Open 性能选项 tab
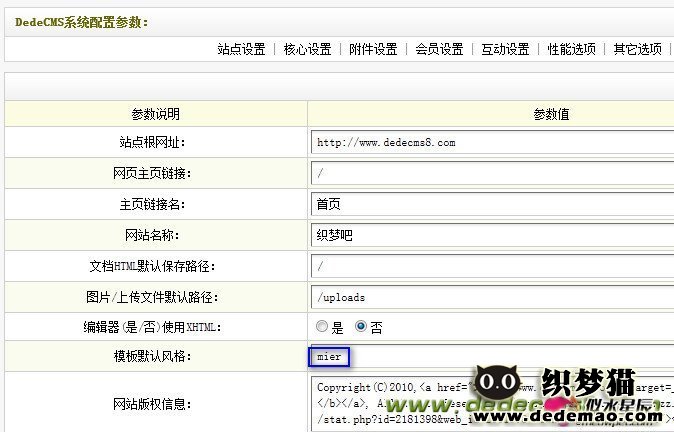This screenshot has height=432, width=674. (x=571, y=49)
